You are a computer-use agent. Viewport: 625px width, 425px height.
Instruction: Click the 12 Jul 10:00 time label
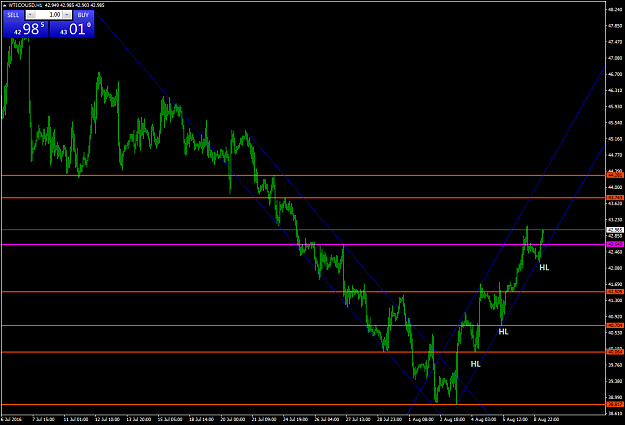coord(107,419)
